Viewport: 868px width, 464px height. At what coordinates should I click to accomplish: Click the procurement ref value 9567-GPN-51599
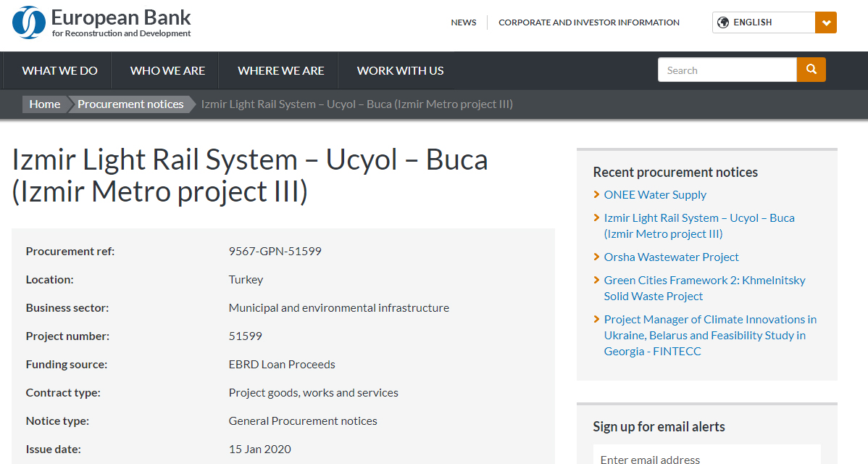point(275,251)
